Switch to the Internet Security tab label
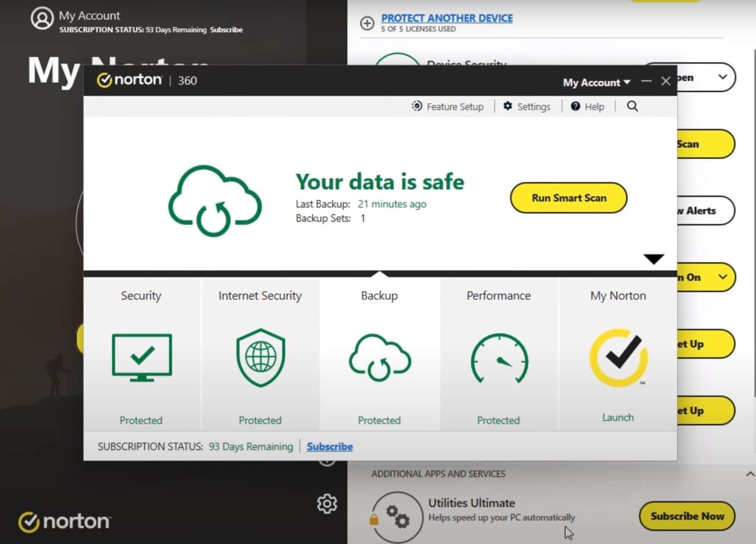Viewport: 756px width, 544px height. point(260,296)
